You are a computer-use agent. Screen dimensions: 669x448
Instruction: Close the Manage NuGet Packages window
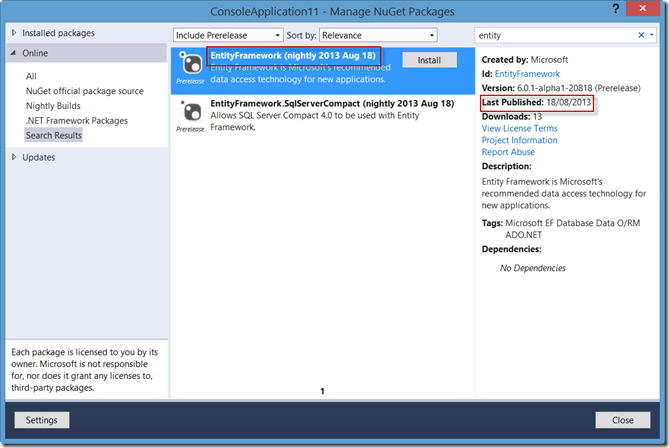tap(643, 8)
